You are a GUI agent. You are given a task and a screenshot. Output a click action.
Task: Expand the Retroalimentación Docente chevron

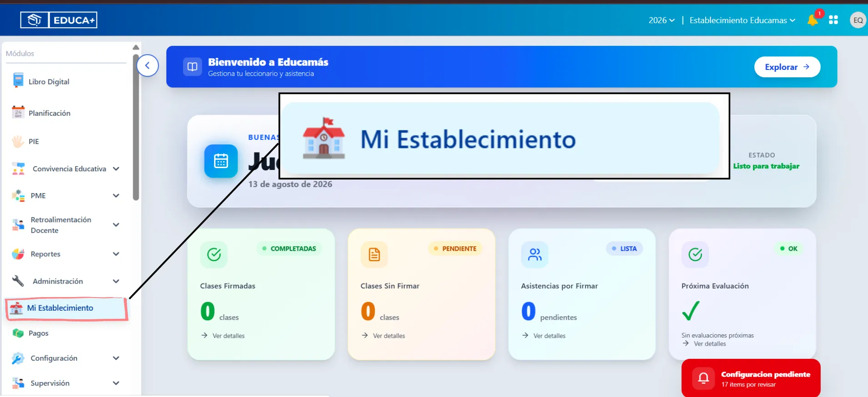(x=116, y=224)
